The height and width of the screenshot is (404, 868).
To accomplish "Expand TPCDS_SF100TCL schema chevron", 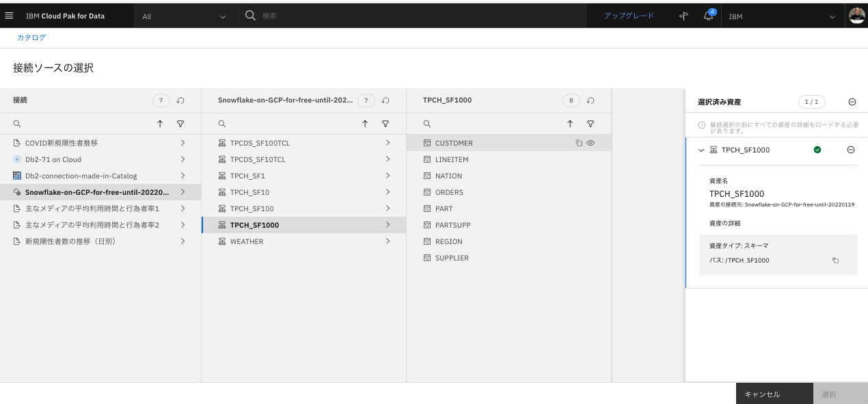I will (388, 143).
